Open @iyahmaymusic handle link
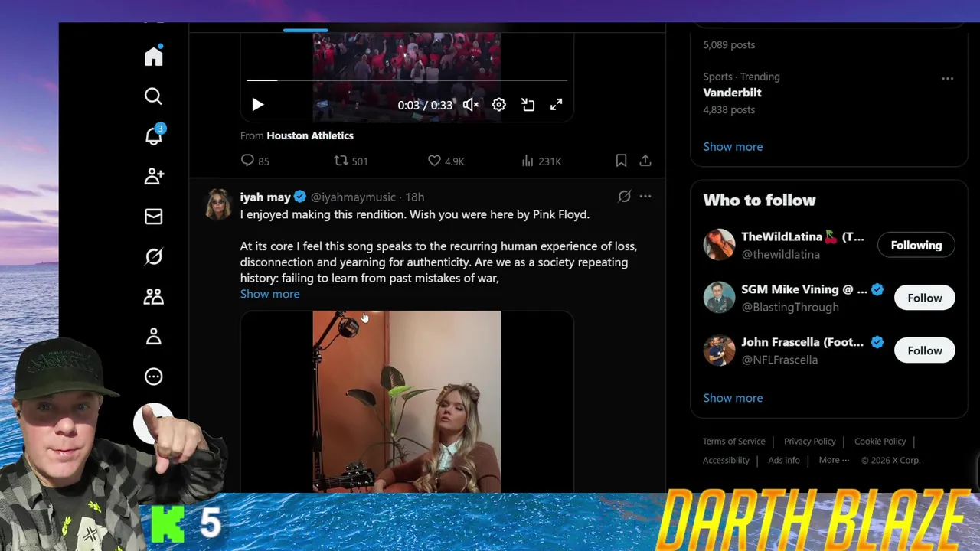This screenshot has width=980, height=551. pyautogui.click(x=353, y=197)
